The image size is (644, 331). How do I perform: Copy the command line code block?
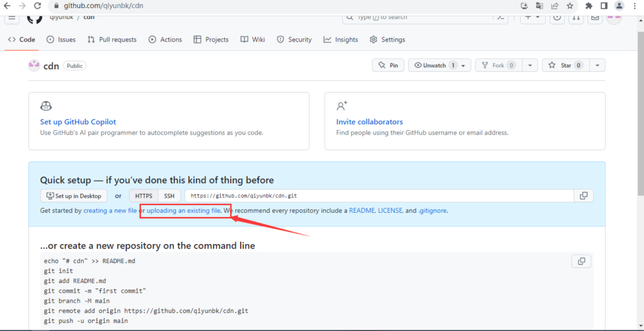click(x=581, y=261)
